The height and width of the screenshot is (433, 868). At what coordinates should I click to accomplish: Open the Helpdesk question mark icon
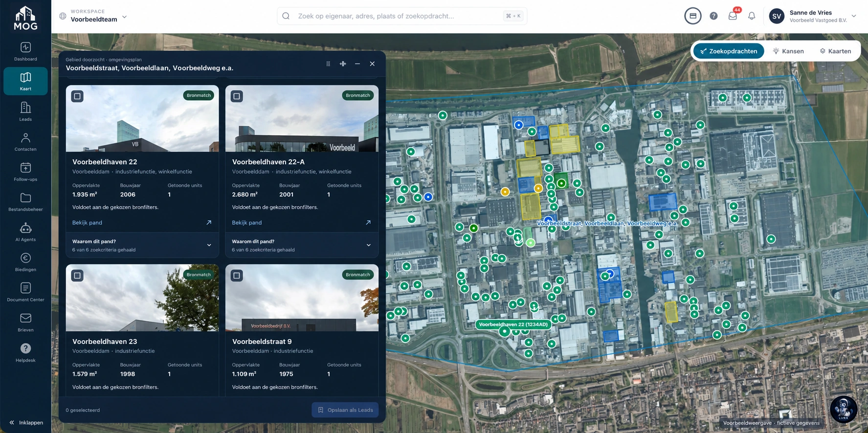pyautogui.click(x=25, y=348)
